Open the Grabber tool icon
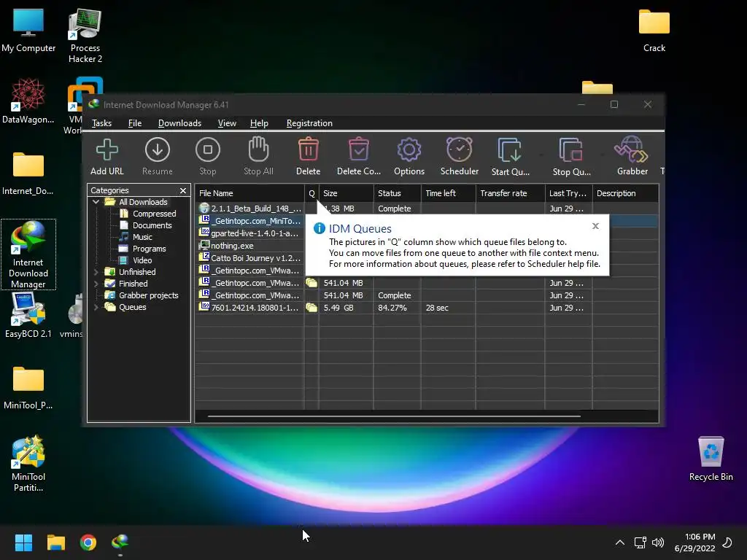Screen dimensions: 747x560 coord(632,149)
